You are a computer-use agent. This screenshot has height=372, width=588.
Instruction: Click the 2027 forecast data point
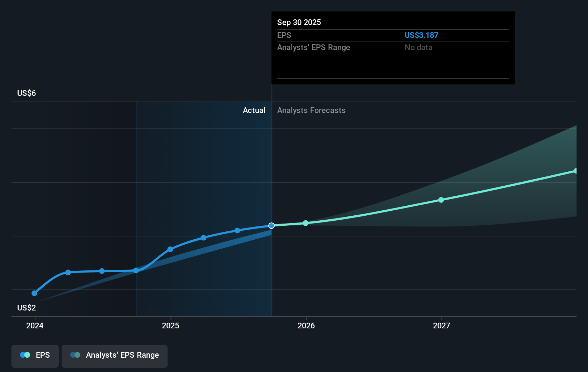click(x=441, y=200)
